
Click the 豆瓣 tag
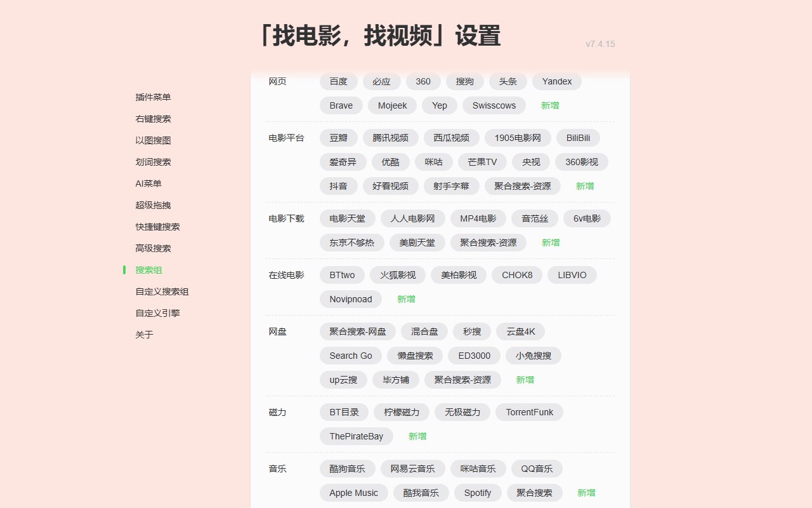click(339, 138)
